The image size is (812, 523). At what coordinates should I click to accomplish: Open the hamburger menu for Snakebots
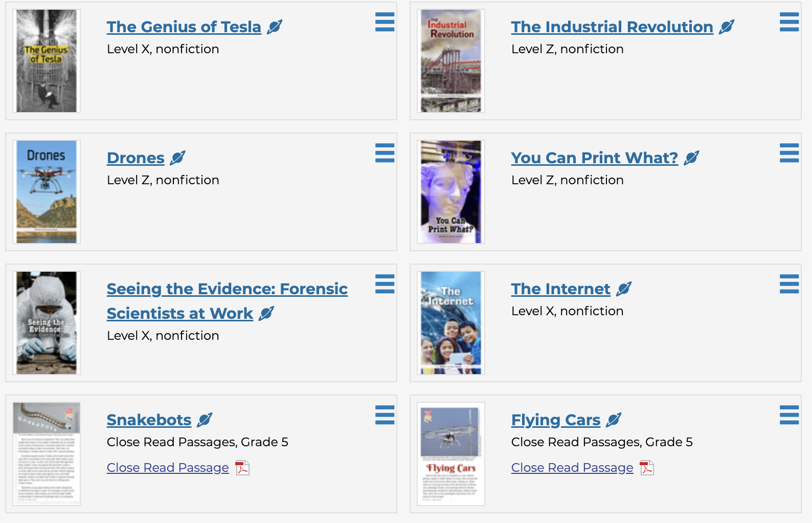[385, 415]
